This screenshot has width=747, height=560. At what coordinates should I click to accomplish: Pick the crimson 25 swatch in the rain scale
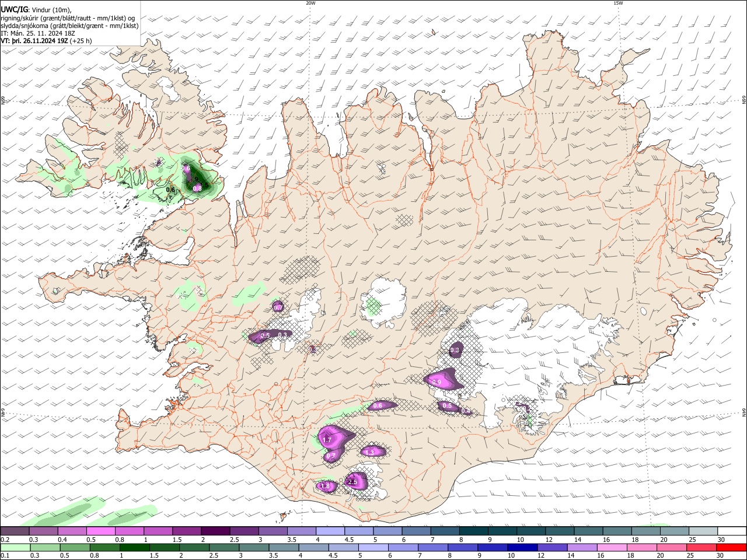pos(701,547)
